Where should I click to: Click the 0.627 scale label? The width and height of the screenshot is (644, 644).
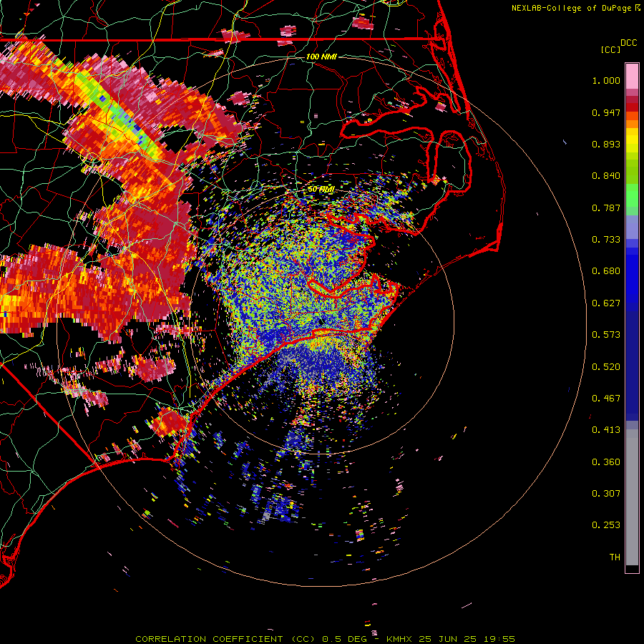point(606,303)
